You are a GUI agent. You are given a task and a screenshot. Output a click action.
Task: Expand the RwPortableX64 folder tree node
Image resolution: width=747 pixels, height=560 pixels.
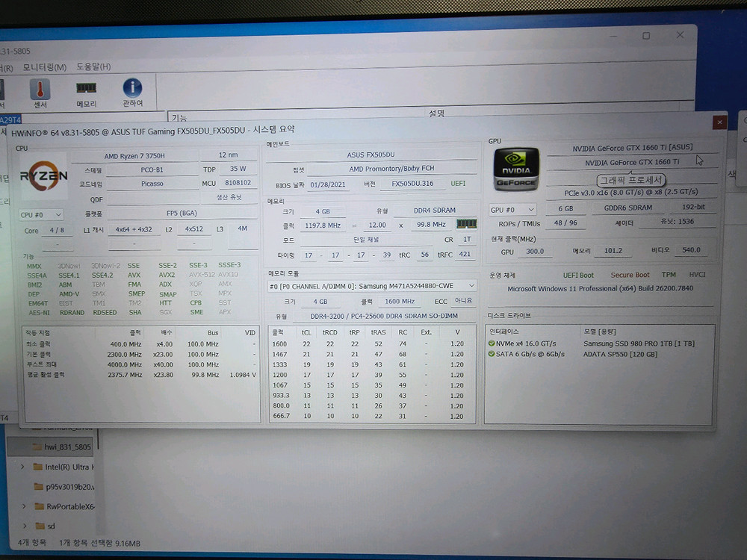pyautogui.click(x=24, y=506)
